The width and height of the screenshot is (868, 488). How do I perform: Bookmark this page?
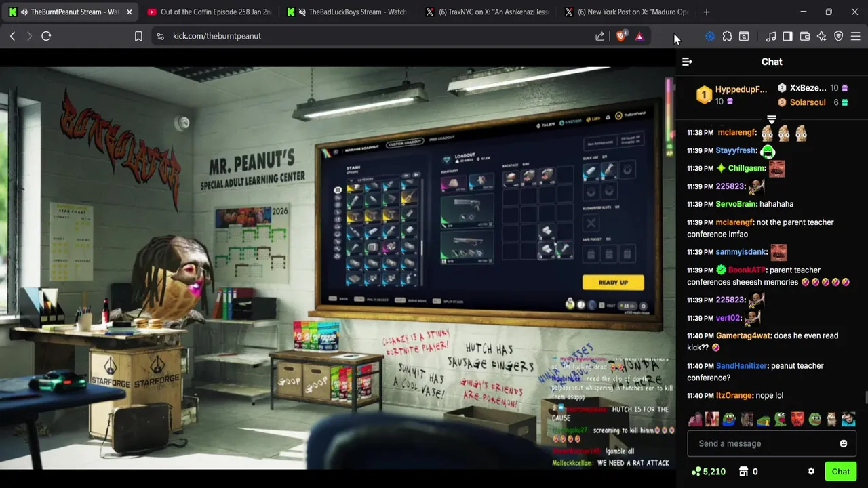[138, 36]
